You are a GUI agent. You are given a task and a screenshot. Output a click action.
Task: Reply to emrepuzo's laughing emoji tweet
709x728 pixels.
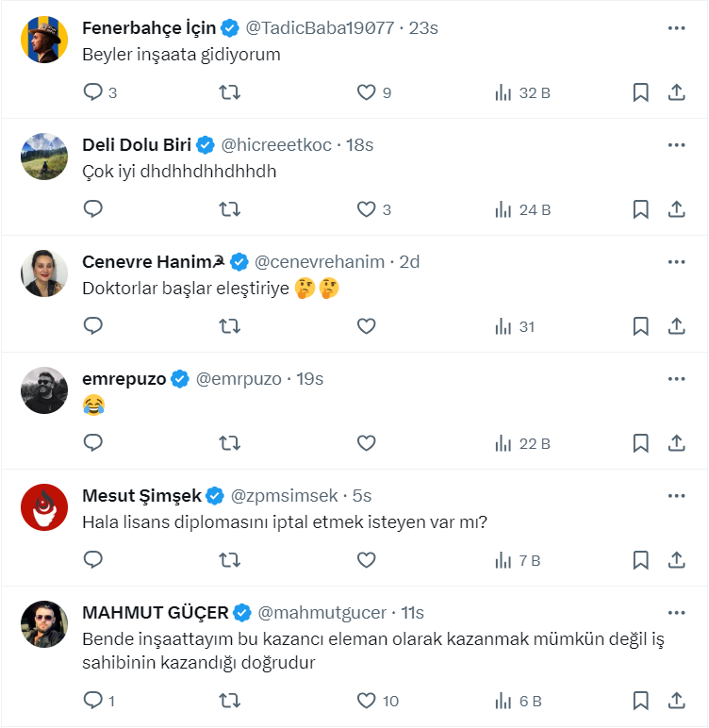click(93, 443)
